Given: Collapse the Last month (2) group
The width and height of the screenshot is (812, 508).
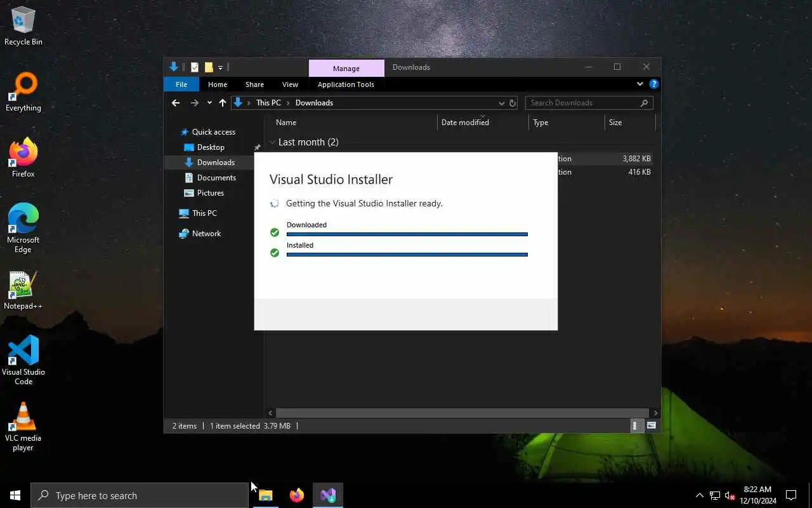Looking at the screenshot, I should [272, 142].
